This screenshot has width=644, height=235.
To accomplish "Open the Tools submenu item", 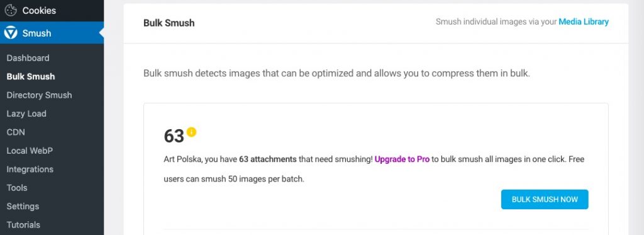I will (x=17, y=188).
